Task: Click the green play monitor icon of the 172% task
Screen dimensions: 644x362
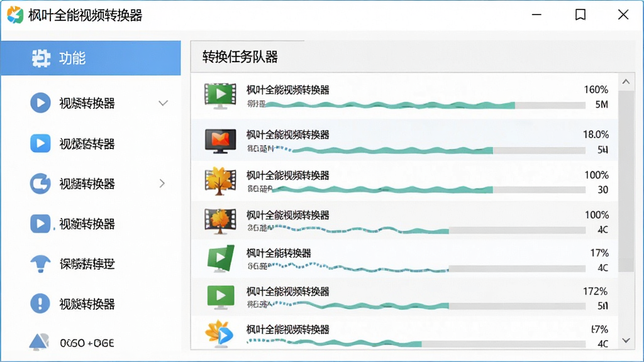Action: click(x=221, y=297)
